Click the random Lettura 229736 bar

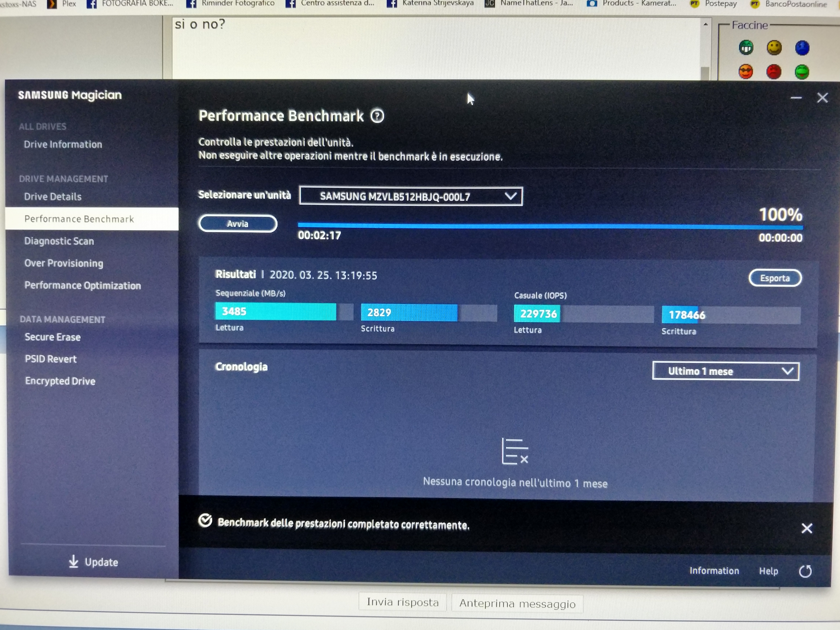pyautogui.click(x=584, y=314)
